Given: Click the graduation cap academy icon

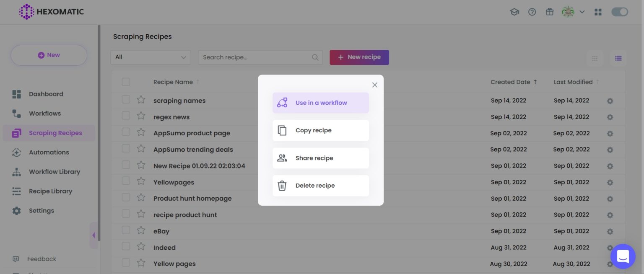Looking at the screenshot, I should 514,12.
